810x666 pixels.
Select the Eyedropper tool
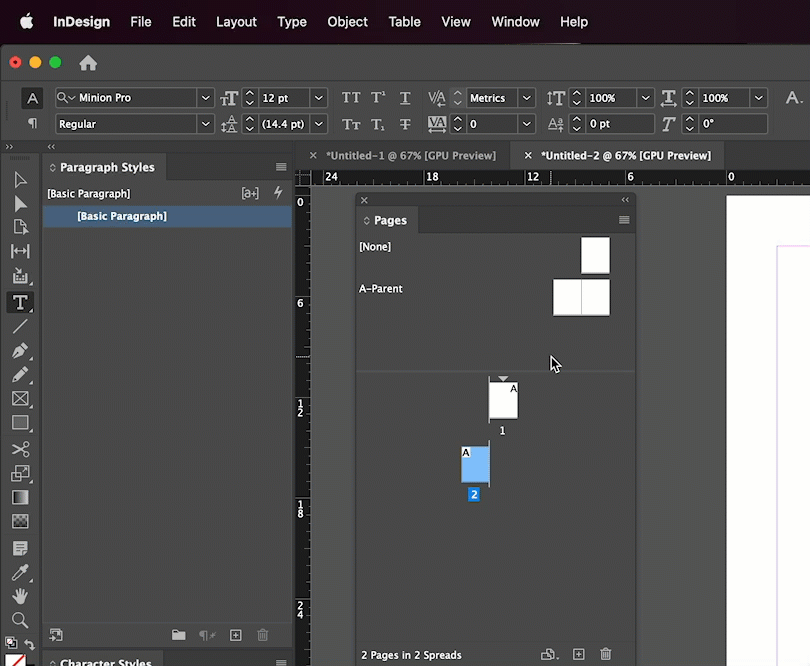coord(20,572)
